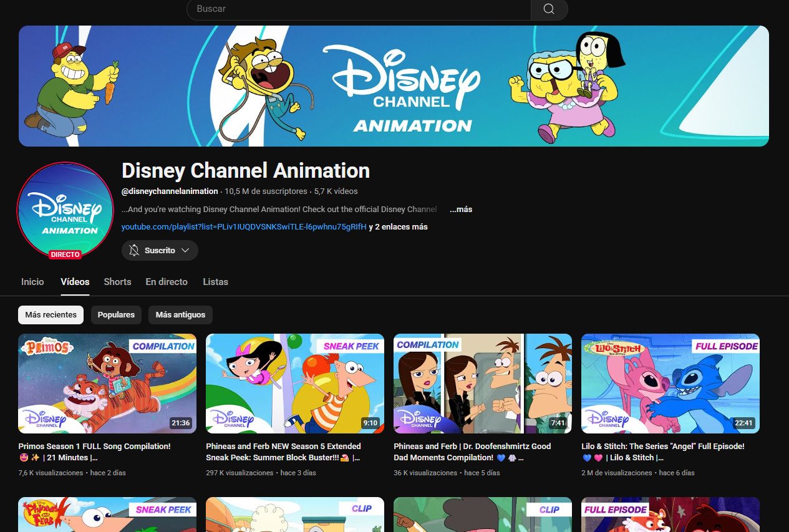Click the COMPILATION label on Doofenshmirtz thumbnail
Screen dimensions: 789x532
427,345
